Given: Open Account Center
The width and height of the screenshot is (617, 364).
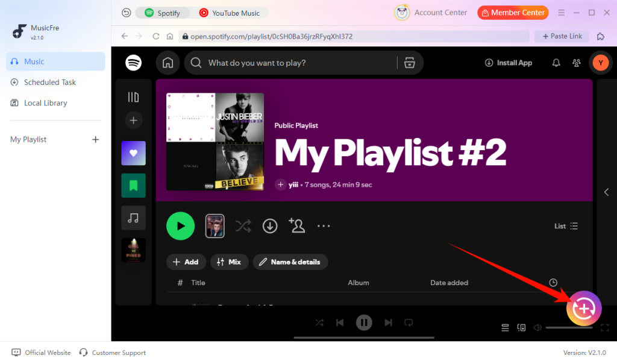Looking at the screenshot, I should pyautogui.click(x=431, y=13).
